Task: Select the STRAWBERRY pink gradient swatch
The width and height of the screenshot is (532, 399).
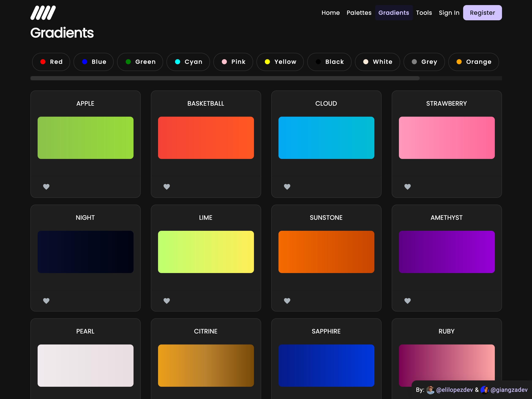Action: pyautogui.click(x=447, y=138)
